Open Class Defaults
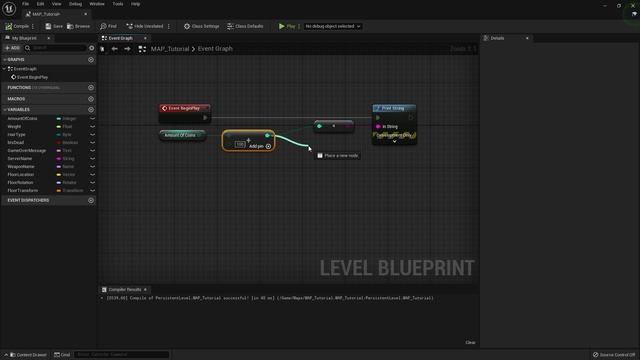 pos(245,26)
